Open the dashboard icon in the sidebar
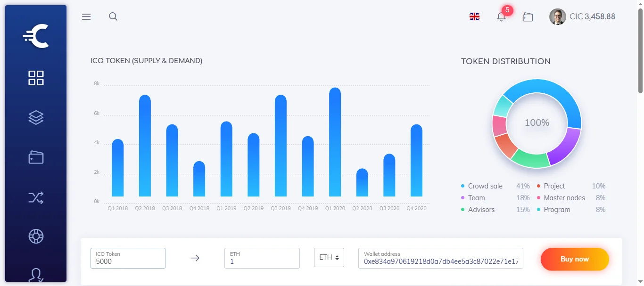The width and height of the screenshot is (644, 286). point(35,78)
